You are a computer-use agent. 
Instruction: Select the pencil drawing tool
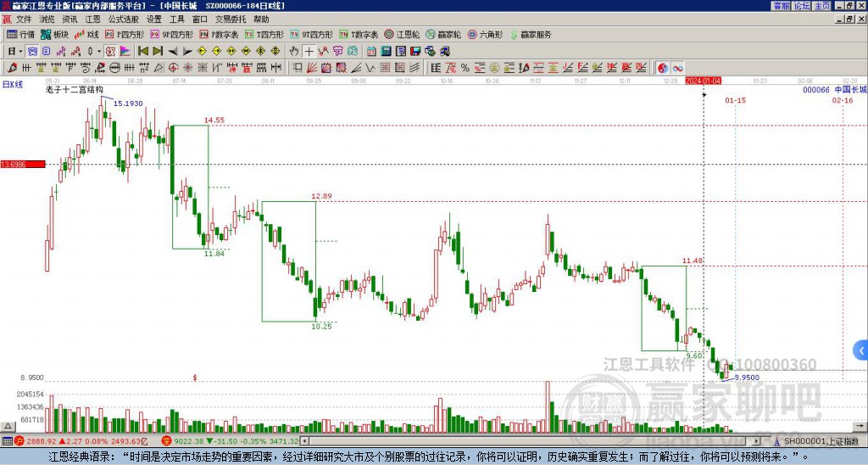point(12,68)
